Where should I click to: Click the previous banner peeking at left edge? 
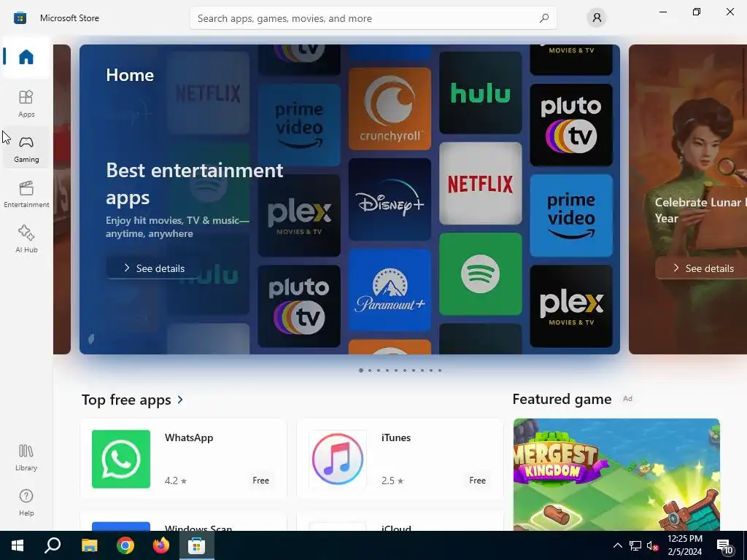pos(62,199)
